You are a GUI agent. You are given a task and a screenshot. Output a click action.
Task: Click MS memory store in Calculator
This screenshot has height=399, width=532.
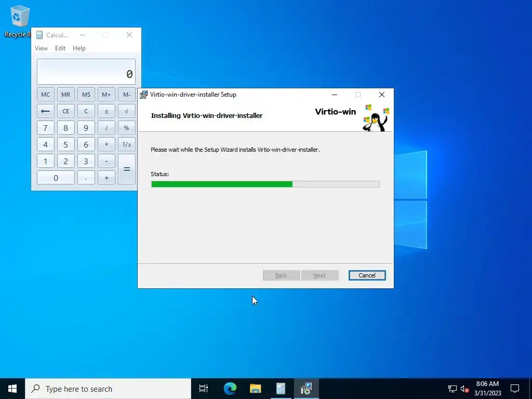(x=86, y=95)
